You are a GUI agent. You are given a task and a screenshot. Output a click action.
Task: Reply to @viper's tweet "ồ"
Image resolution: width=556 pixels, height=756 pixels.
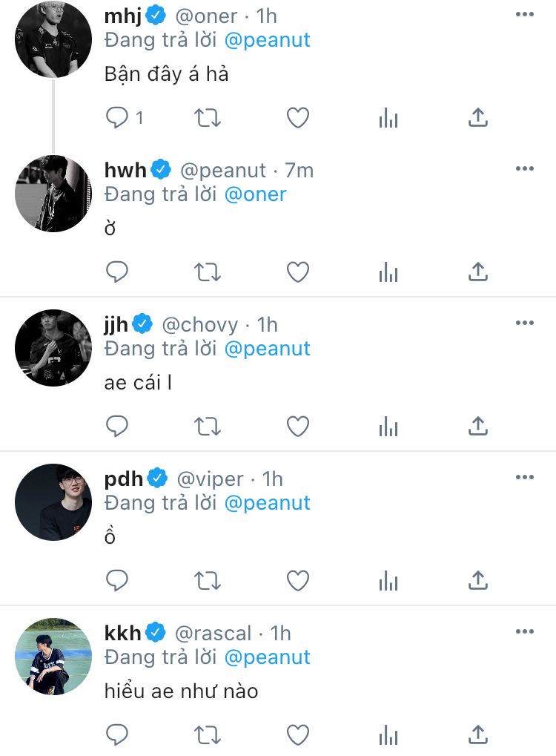[118, 581]
